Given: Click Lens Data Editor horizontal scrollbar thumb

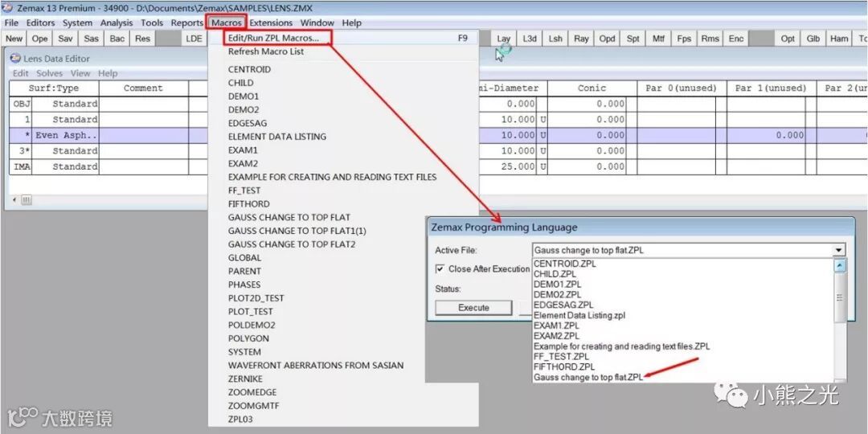Looking at the screenshot, I should 27,200.
